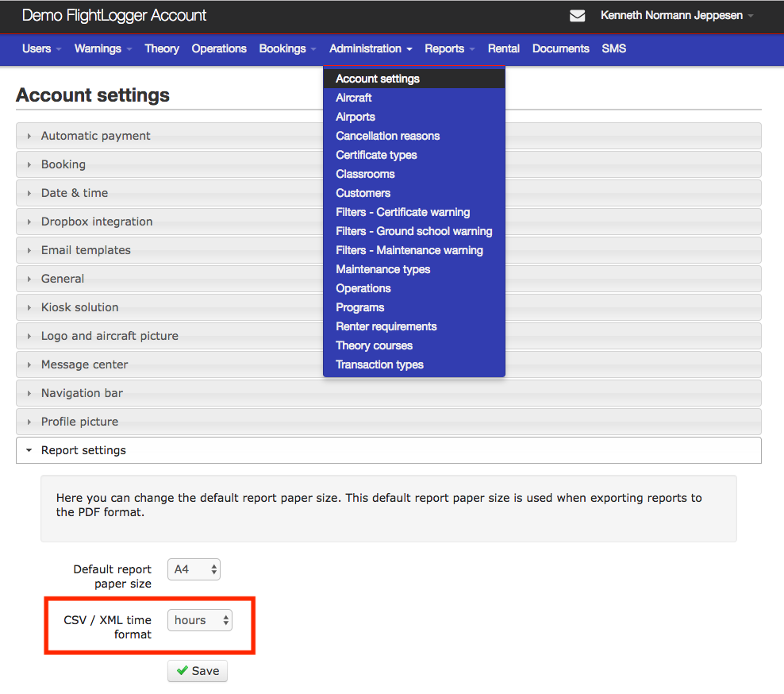Expand the Profile picture section
Screen dimensions: 784x694
click(x=389, y=422)
